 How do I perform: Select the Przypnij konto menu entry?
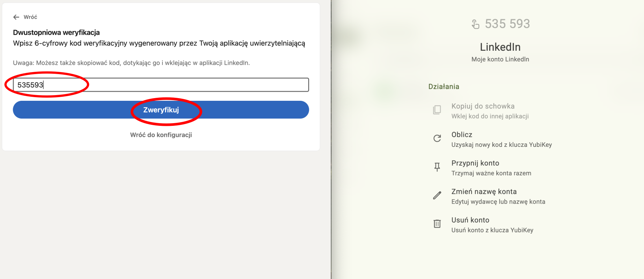(475, 163)
